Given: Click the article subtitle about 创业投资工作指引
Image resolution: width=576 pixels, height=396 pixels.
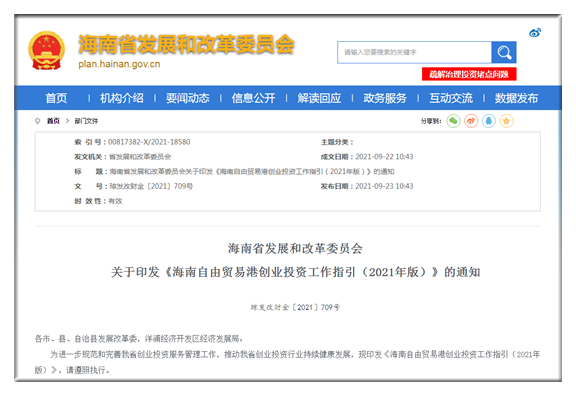Looking at the screenshot, I should (x=295, y=272).
